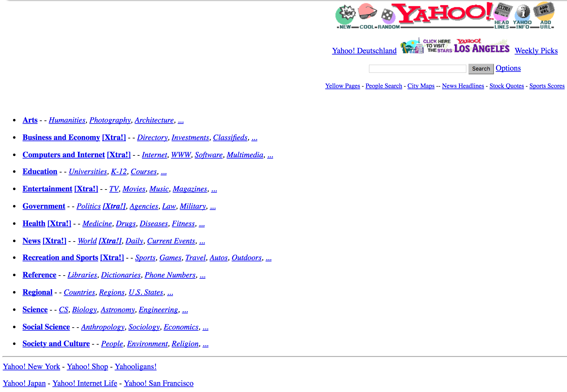Open the Weekly Picks link
The width and height of the screenshot is (567, 392).
point(536,51)
